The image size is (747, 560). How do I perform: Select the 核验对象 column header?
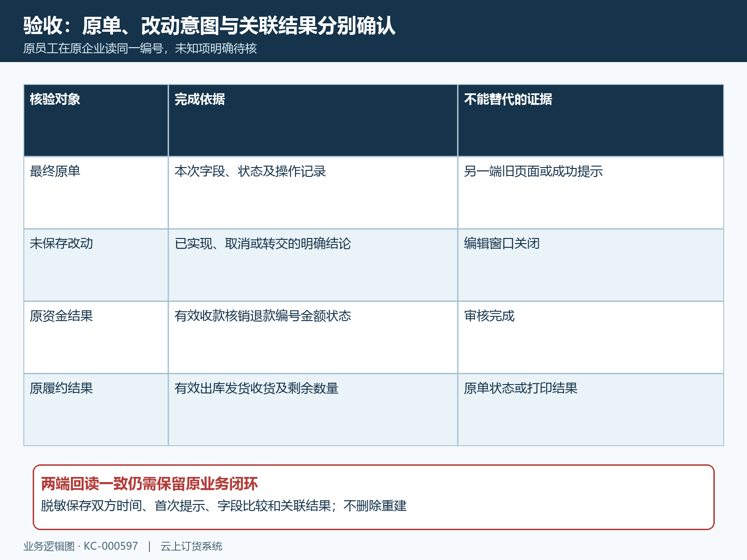pos(96,120)
